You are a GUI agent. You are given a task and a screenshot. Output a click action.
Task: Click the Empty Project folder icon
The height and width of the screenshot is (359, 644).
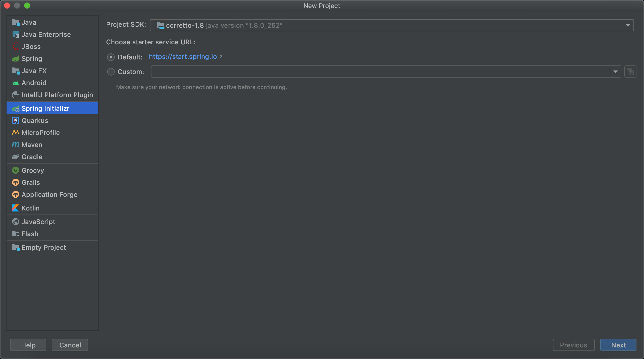[16, 247]
